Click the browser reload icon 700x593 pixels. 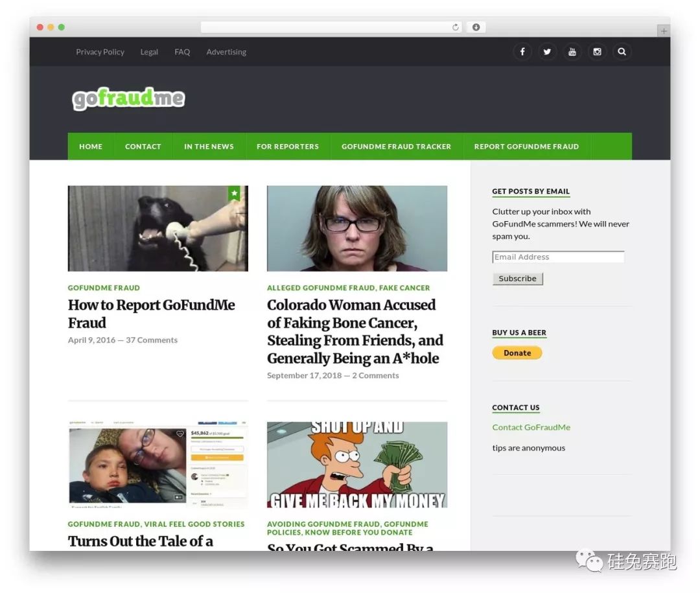point(456,27)
